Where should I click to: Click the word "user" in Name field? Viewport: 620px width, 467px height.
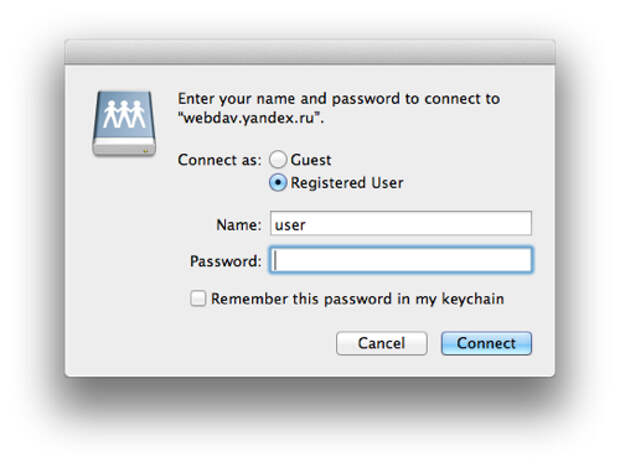coord(290,225)
